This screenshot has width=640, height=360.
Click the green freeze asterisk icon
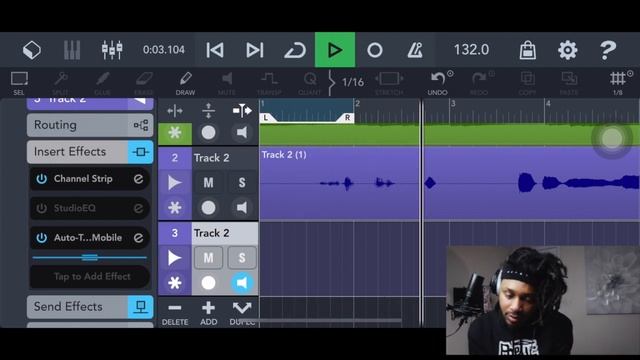(x=175, y=133)
